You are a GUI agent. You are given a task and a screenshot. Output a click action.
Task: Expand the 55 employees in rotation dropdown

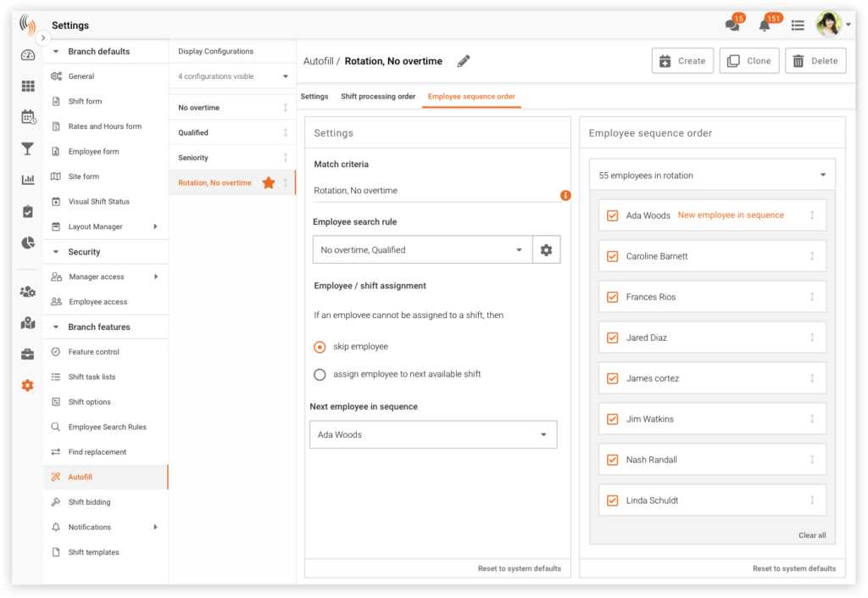711,176
